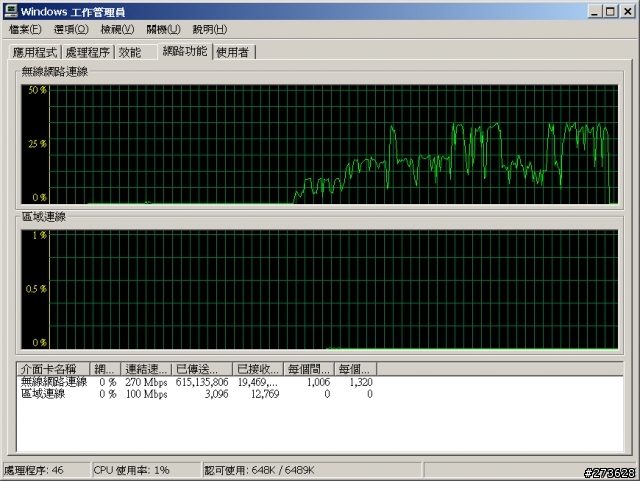Click the wireless network utilization graph
The width and height of the screenshot is (640, 481).
[x=320, y=144]
